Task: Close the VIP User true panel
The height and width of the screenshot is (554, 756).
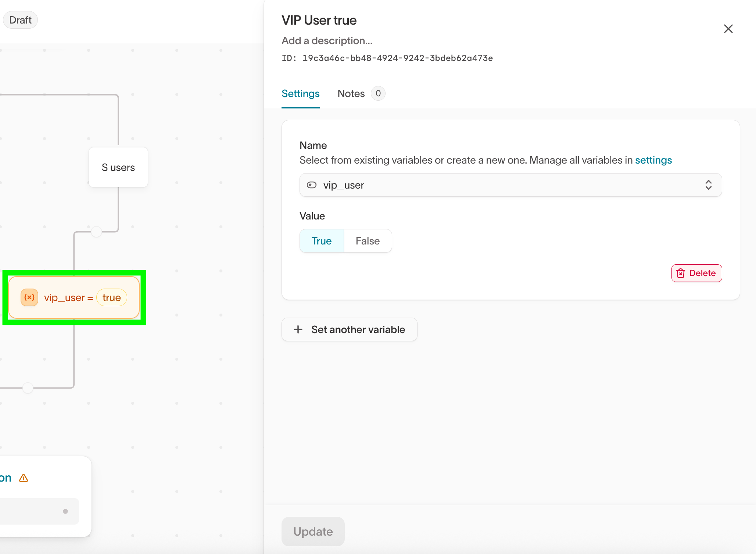Action: coord(728,29)
